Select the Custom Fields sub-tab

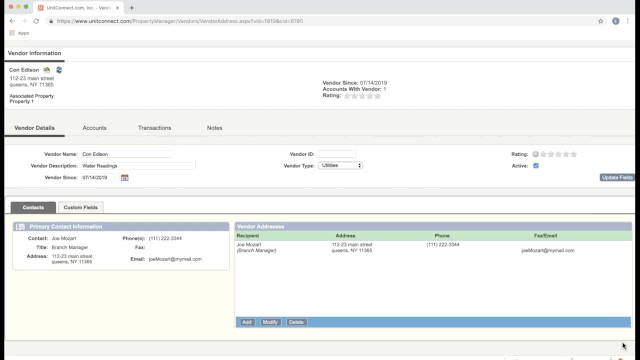pyautogui.click(x=81, y=207)
